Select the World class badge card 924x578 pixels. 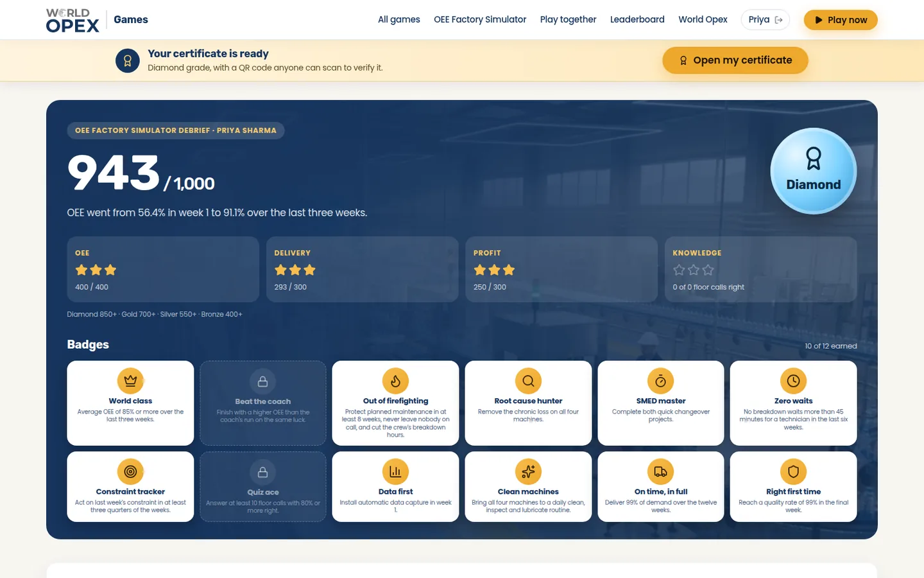click(x=130, y=403)
